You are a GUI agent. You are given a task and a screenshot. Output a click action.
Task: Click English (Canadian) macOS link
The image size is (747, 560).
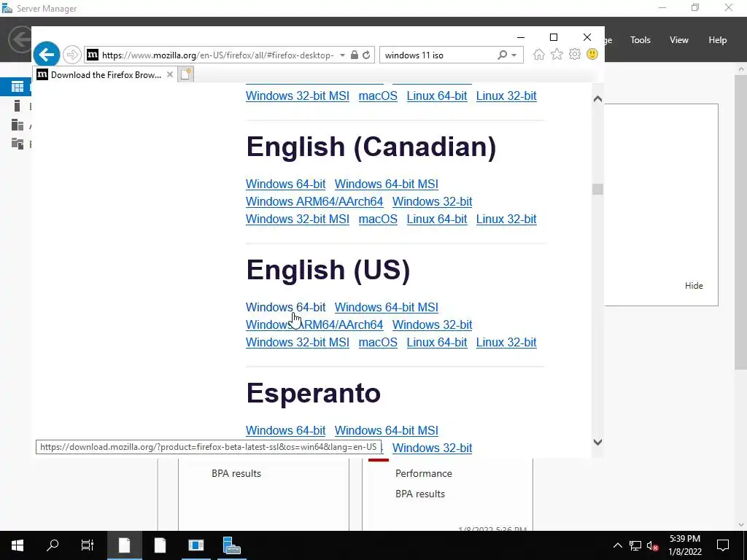(x=378, y=219)
